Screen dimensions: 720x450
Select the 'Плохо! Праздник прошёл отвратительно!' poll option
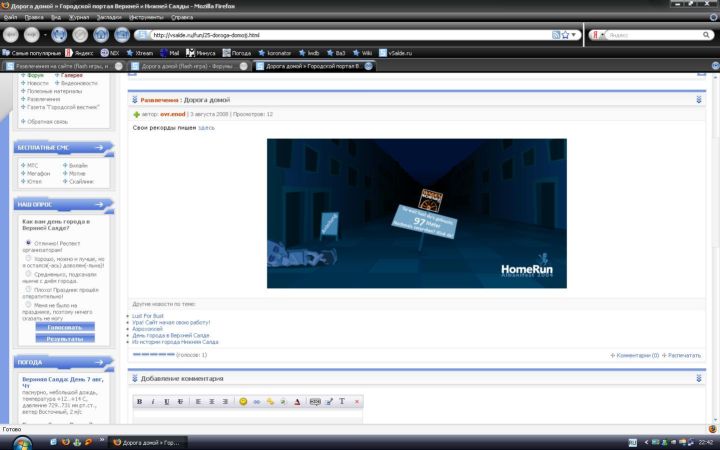29,291
